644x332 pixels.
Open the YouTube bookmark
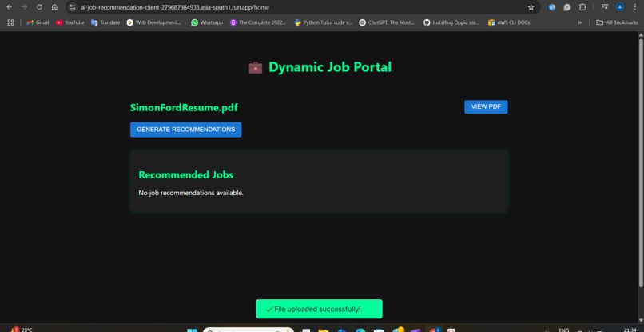pos(70,22)
